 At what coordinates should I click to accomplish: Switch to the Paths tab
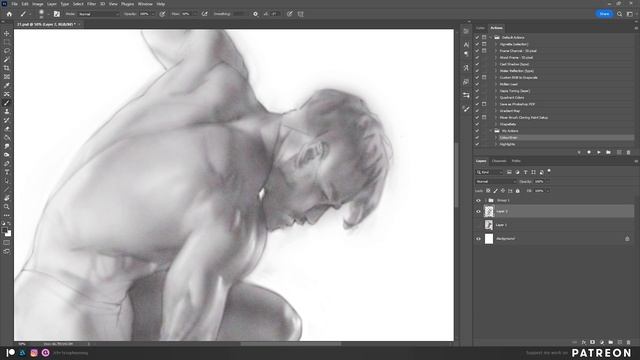click(x=516, y=161)
